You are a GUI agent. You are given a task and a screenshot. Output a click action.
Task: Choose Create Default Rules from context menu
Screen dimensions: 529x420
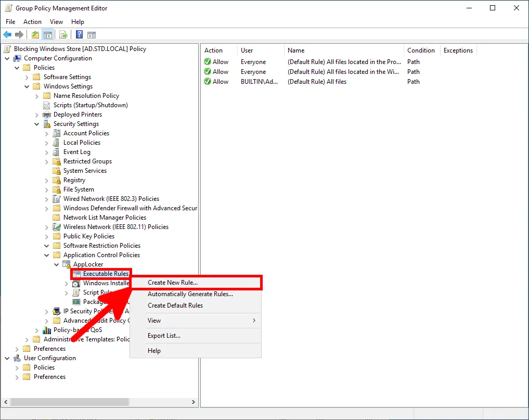(175, 306)
